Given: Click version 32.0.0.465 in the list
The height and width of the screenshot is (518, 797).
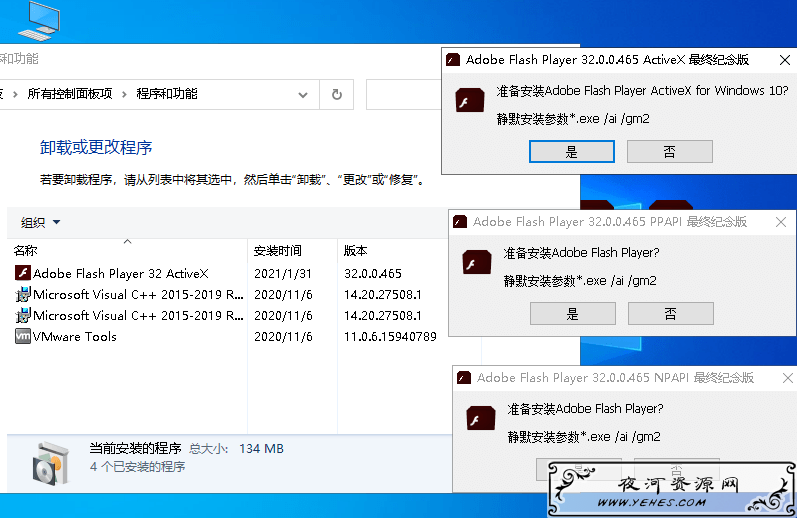Looking at the screenshot, I should tap(373, 273).
